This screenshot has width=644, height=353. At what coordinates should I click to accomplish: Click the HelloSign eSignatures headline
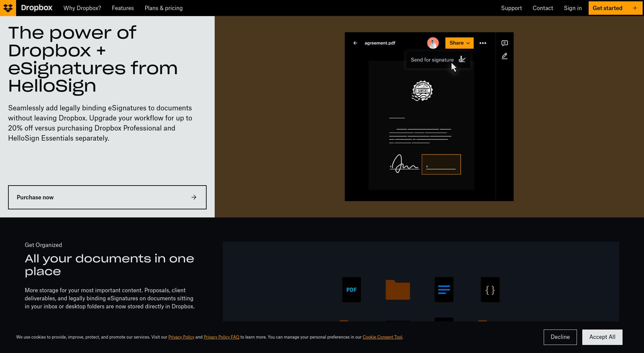coord(93,59)
